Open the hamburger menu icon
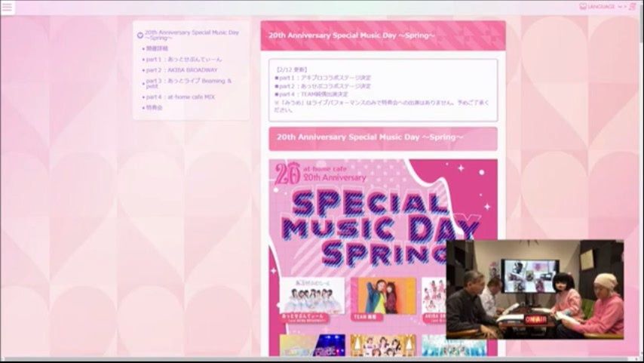 coord(8,7)
